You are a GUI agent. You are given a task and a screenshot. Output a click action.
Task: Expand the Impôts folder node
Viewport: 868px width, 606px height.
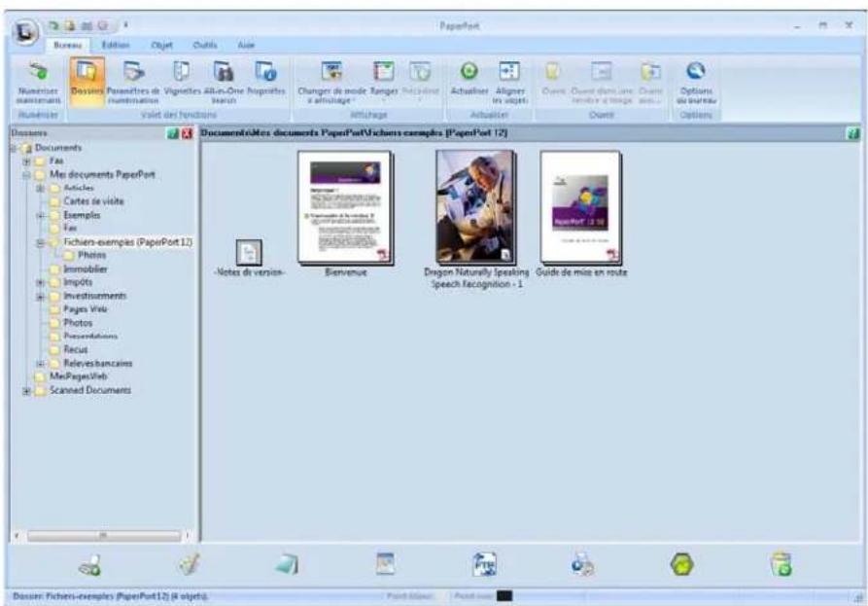coord(41,282)
